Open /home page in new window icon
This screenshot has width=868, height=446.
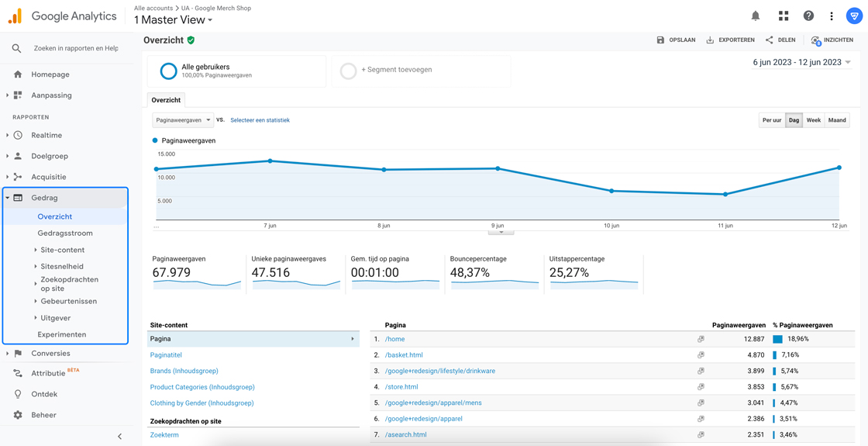[x=701, y=339]
